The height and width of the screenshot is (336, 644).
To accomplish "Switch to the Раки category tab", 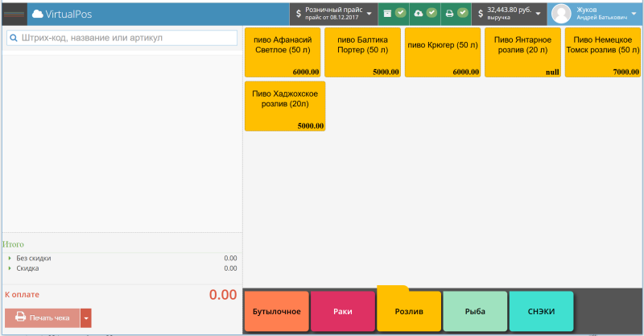I will 343,311.
